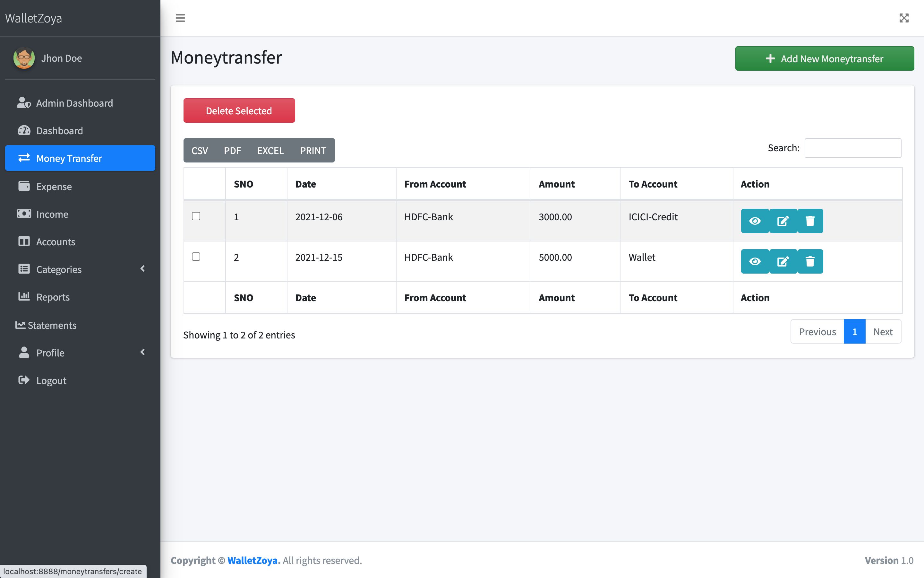Expand the Categories submenu
The height and width of the screenshot is (578, 924).
point(80,269)
